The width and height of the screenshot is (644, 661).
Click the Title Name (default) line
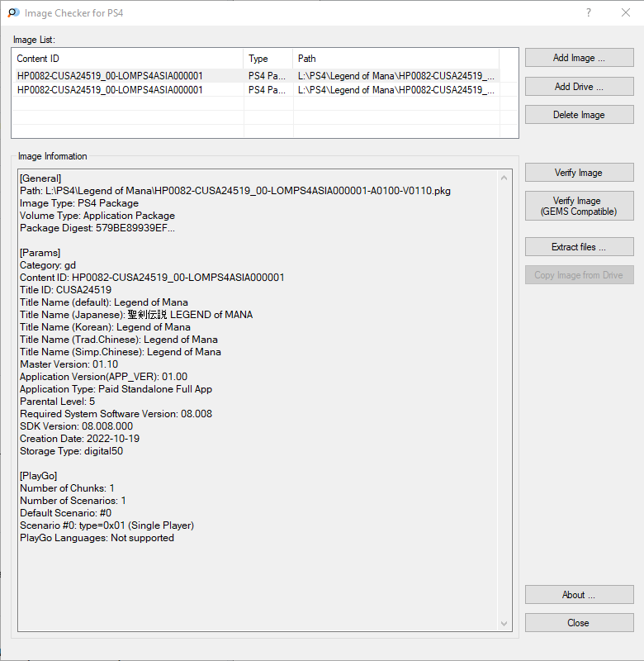[x=104, y=302]
